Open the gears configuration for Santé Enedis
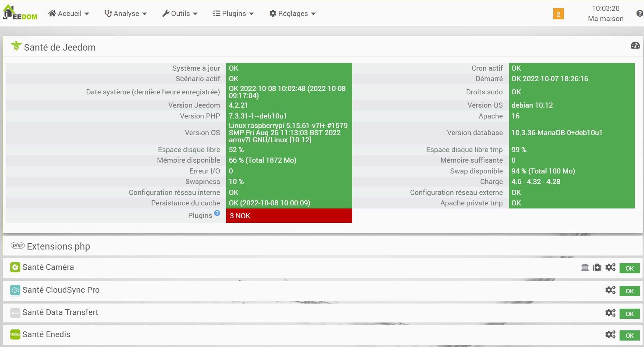 point(610,334)
